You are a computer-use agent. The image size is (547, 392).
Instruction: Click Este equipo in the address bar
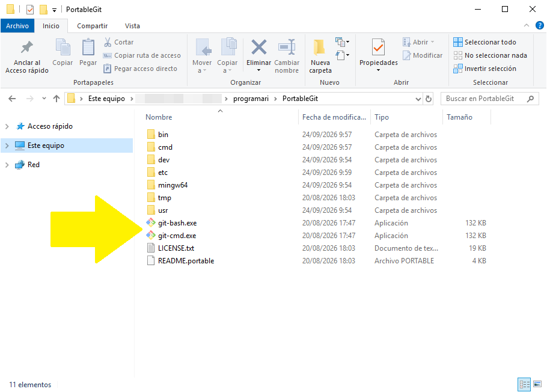[106, 99]
